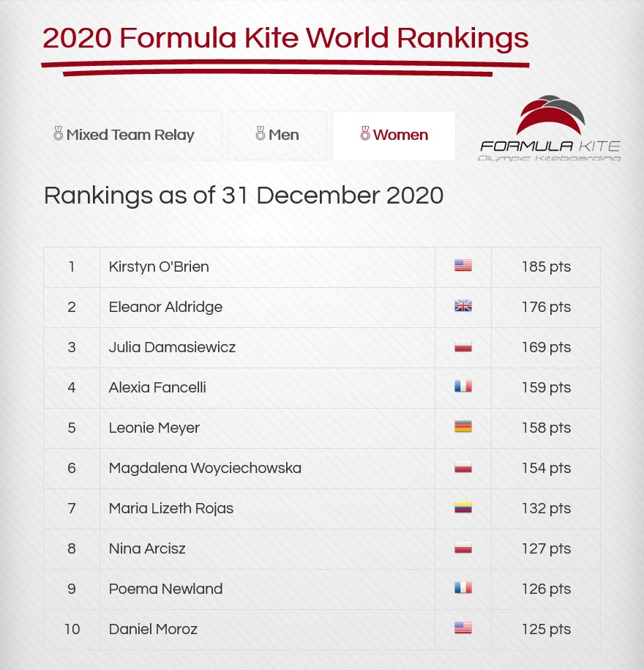Click the 185 pts score cell
The image size is (644, 670).
click(x=546, y=267)
